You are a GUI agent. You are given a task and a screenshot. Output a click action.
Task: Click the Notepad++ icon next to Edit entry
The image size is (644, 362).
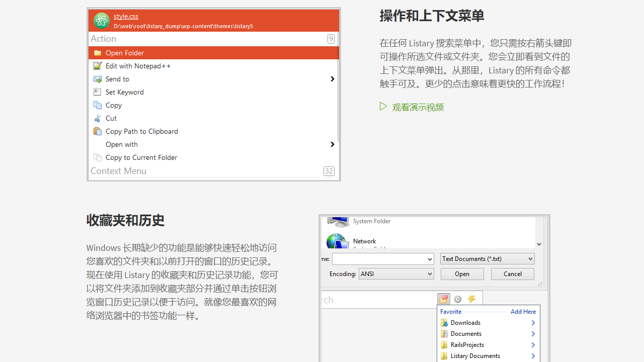click(x=97, y=66)
